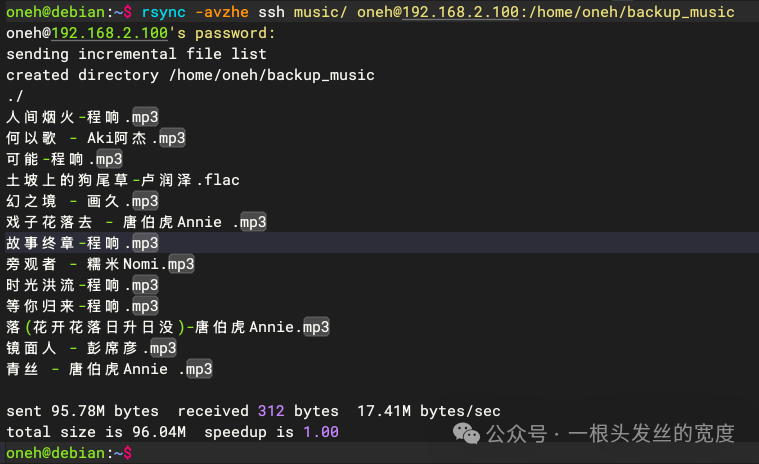Viewport: 759px width, 464px height.
Task: Click the 公众号 watermark text
Action: (x=516, y=433)
